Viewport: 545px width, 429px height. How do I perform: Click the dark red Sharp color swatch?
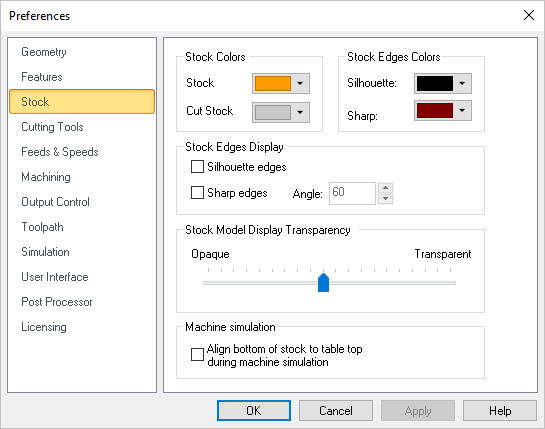tap(435, 111)
